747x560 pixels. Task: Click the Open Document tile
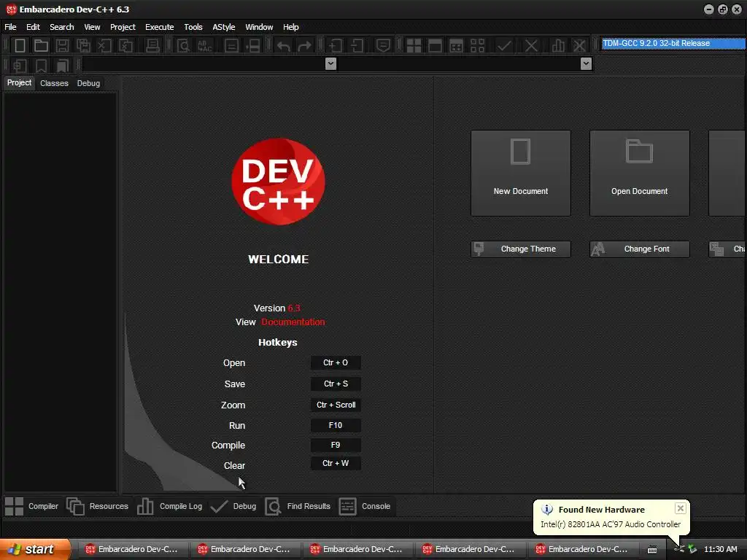tap(639, 174)
